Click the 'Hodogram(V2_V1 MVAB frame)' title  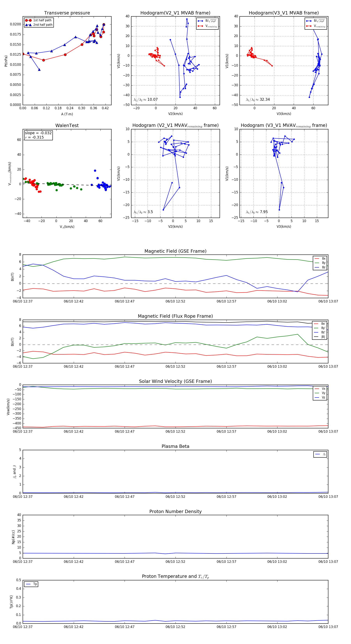[175, 13]
